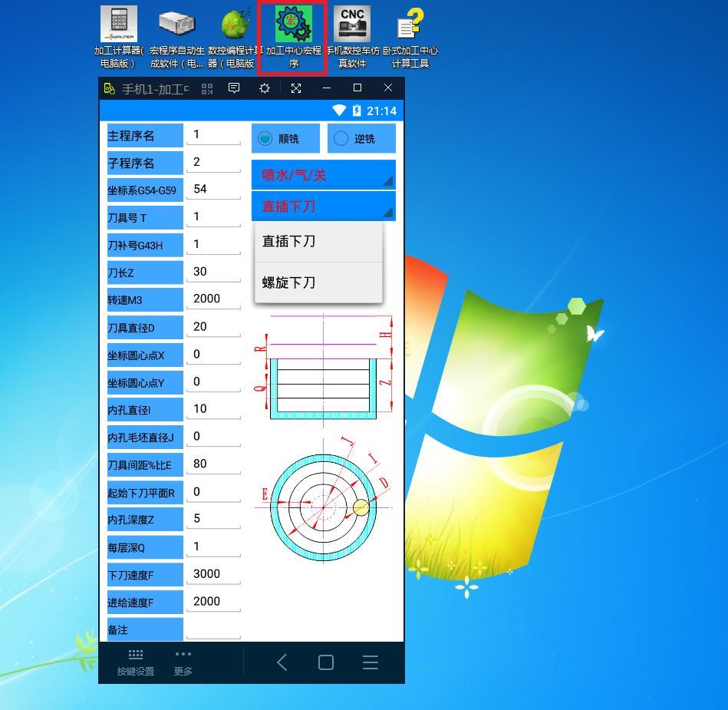The width and height of the screenshot is (728, 710).
Task: Toggle fullscreen arrows icon in title bar
Action: coord(296,88)
